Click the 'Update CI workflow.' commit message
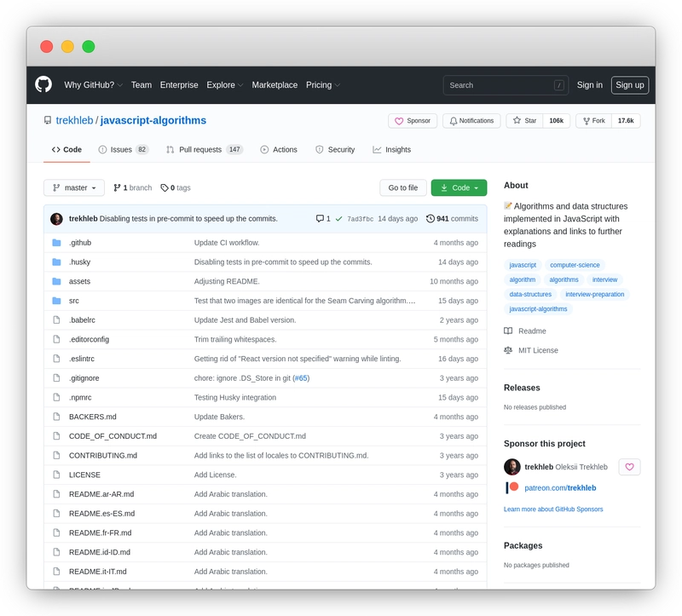 [x=227, y=243]
